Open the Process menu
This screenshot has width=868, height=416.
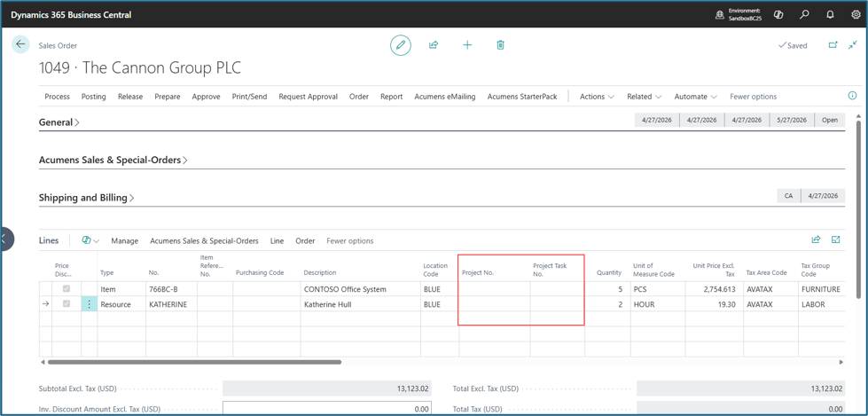pos(57,97)
